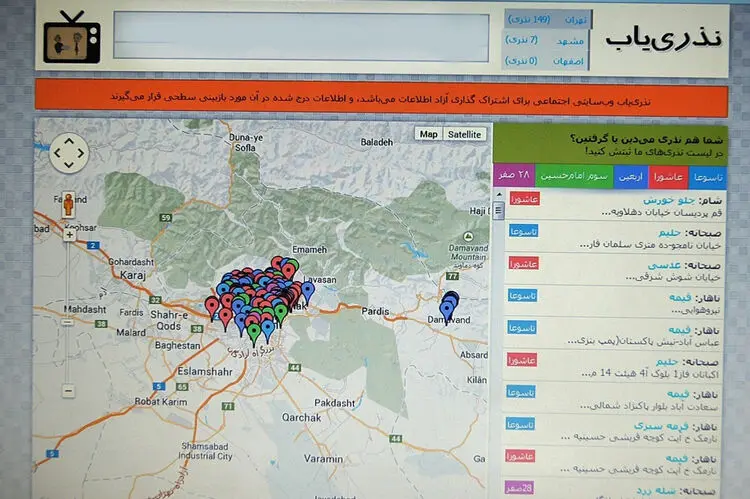The height and width of the screenshot is (499, 750).
Task: Switch map to Map view
Action: click(429, 134)
